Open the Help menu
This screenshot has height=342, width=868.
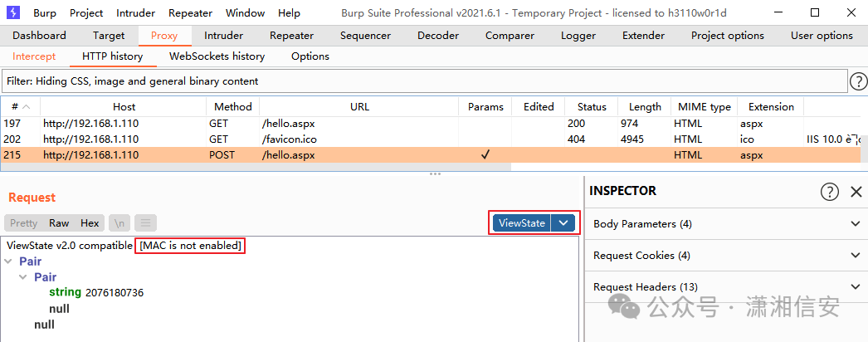tap(289, 12)
